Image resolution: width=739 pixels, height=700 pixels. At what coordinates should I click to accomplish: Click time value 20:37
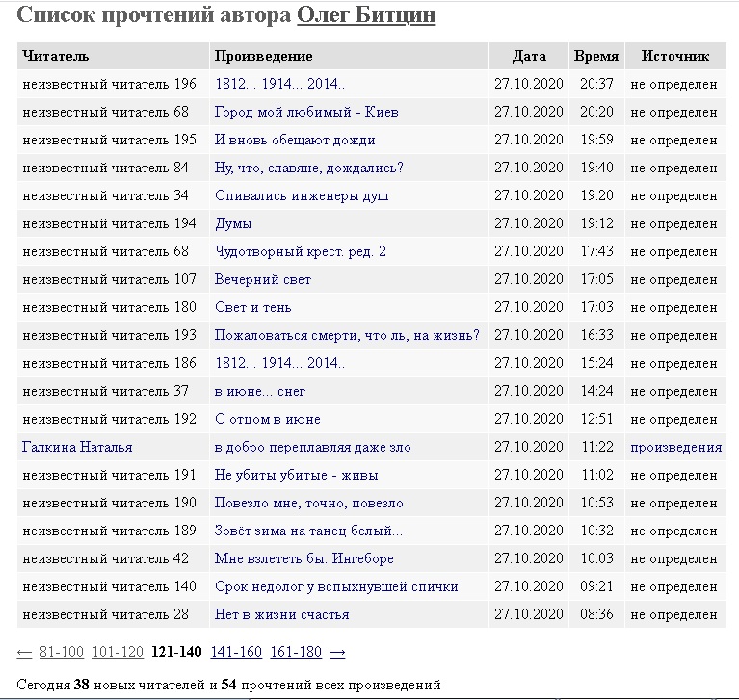596,84
